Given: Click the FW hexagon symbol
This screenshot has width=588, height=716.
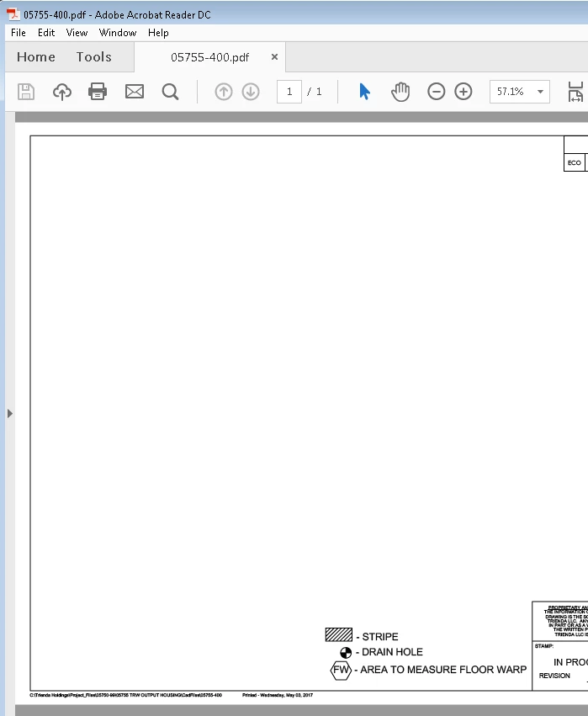Looking at the screenshot, I should click(341, 671).
